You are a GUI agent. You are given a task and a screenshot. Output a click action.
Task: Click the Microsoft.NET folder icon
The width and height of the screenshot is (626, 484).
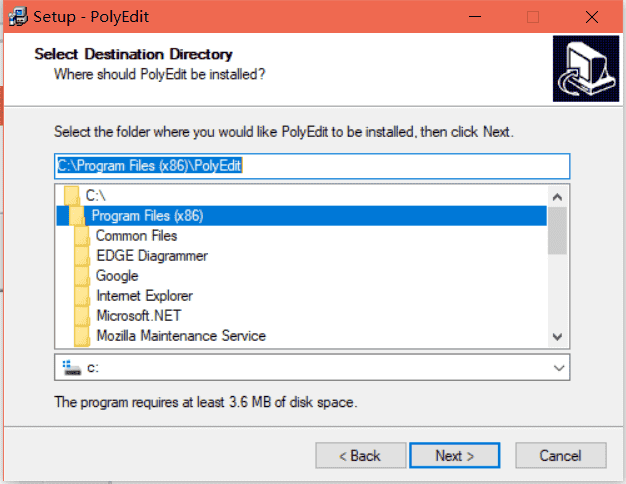pos(82,316)
